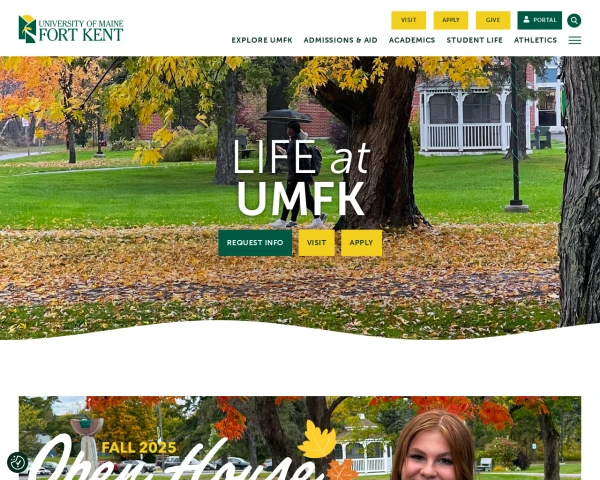Select the Give button in header
This screenshot has height=480, width=600.
coord(493,20)
